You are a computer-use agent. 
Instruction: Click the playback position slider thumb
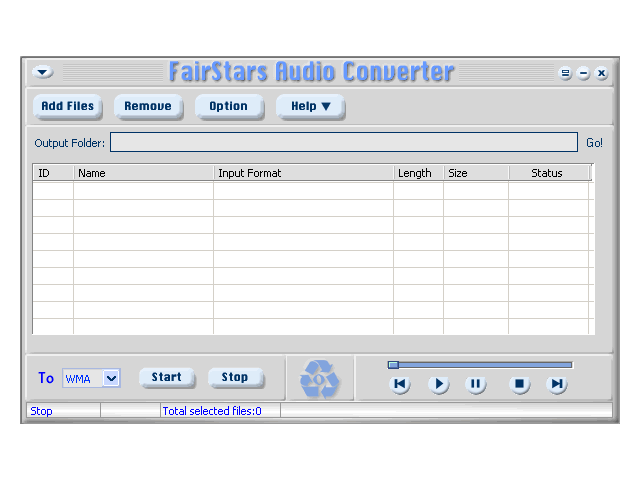click(x=393, y=364)
